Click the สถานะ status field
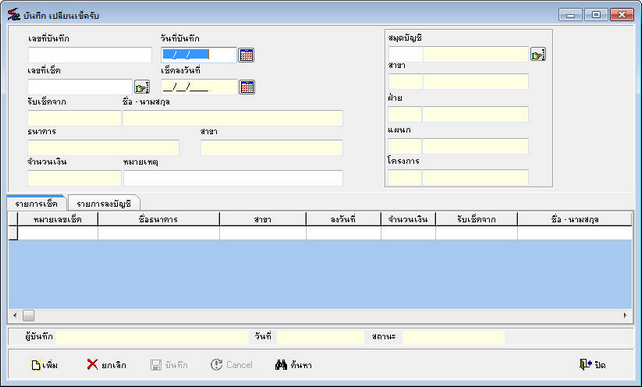The width and height of the screenshot is (642, 387). pos(454,337)
